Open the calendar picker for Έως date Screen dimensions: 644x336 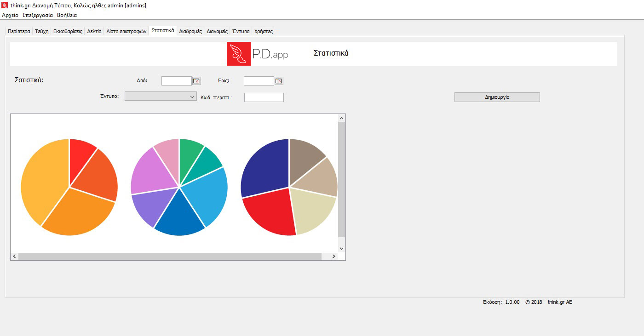coord(279,81)
